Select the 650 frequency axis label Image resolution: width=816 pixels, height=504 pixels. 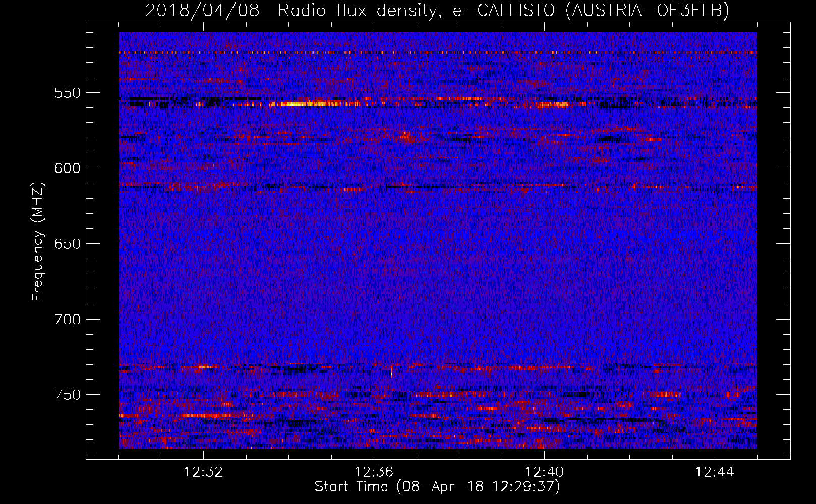[68, 244]
